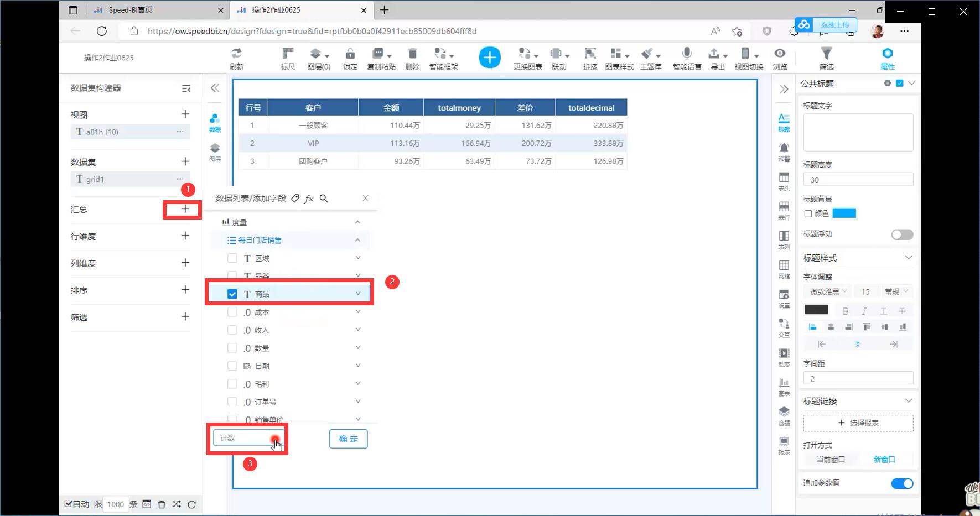Screen dimensions: 980x516
Task: Click the 锁定 lock icon in toolbar
Action: pyautogui.click(x=350, y=58)
